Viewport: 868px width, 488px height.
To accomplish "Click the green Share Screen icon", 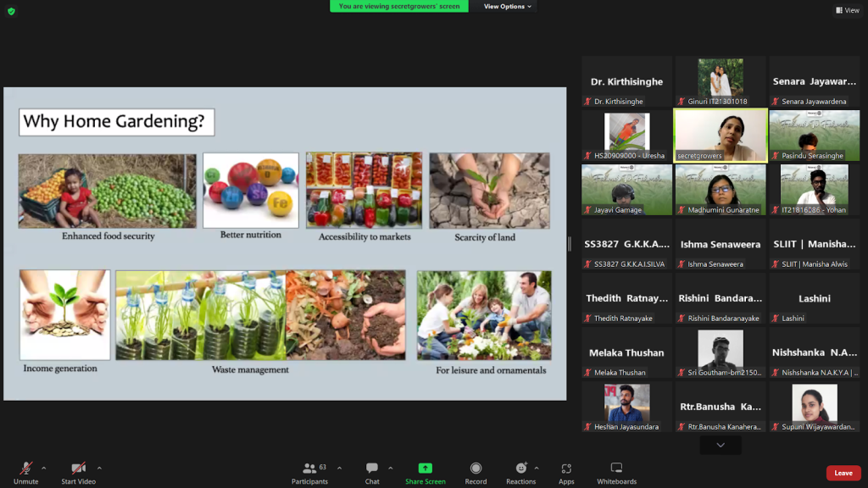I will tap(425, 469).
